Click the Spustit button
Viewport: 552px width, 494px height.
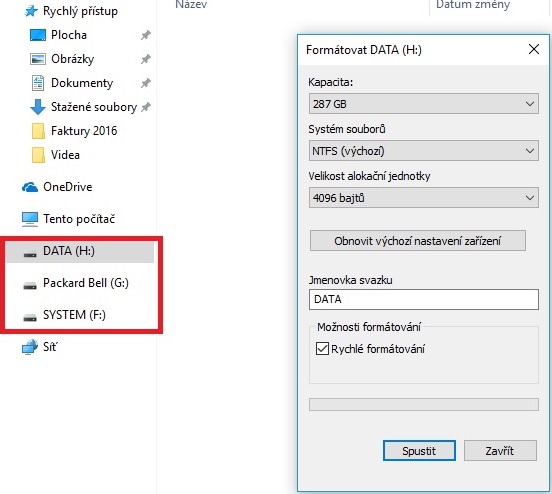[x=419, y=450]
